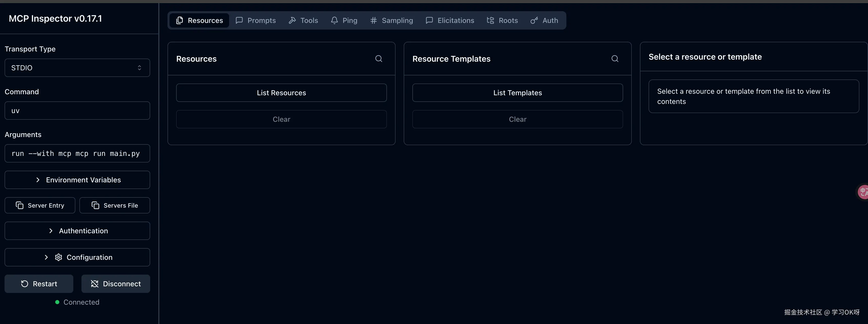Click the red translate floating icon
The height and width of the screenshot is (324, 868).
(x=863, y=192)
